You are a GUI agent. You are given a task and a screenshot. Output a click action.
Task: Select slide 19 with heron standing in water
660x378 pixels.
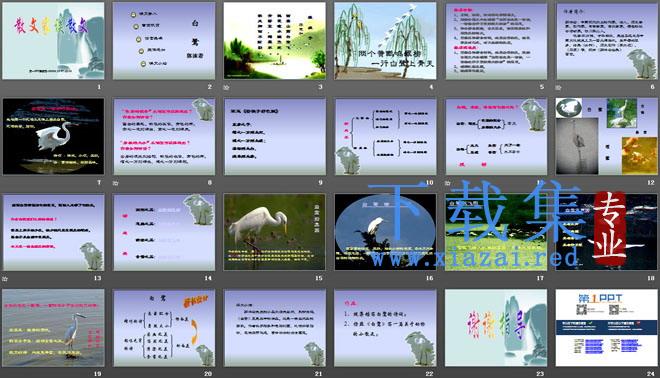53,327
